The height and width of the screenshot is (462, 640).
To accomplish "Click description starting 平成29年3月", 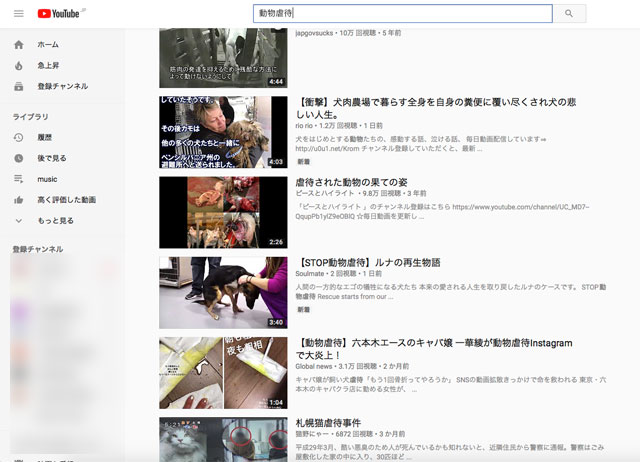I will (449, 452).
